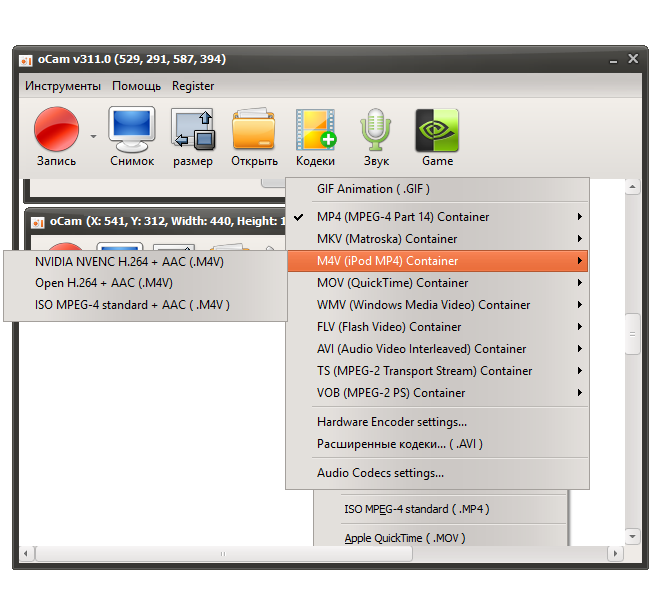Take a screenshot with the Снимок icon
This screenshot has width=668, height=591.
132,130
